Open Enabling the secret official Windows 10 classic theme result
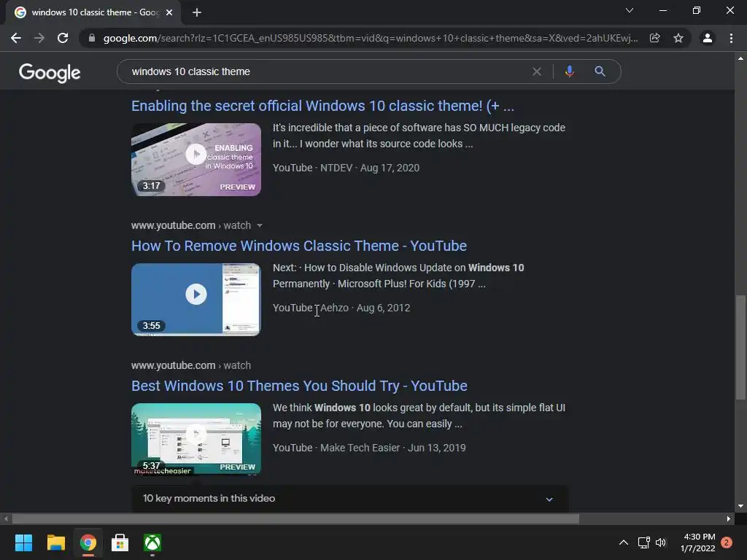Image resolution: width=747 pixels, height=560 pixels. point(322,106)
